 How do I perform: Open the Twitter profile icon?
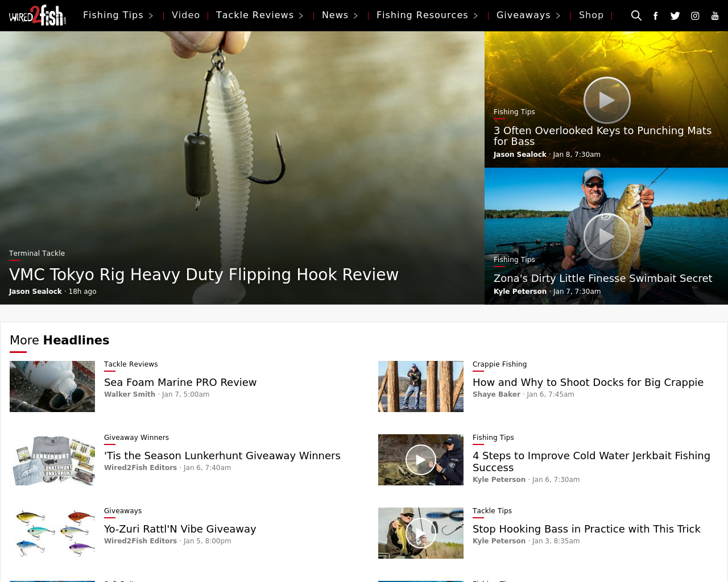675,16
